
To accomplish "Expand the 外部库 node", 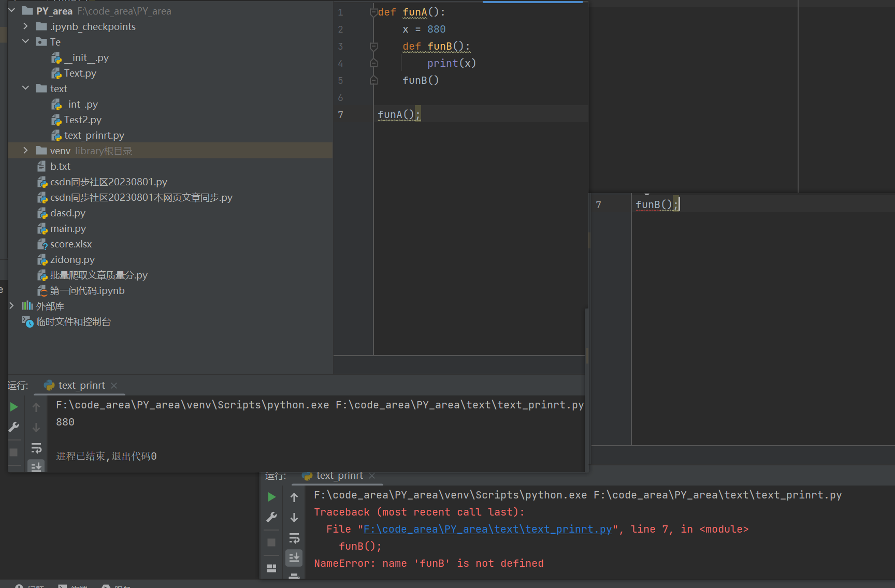I will 12,305.
